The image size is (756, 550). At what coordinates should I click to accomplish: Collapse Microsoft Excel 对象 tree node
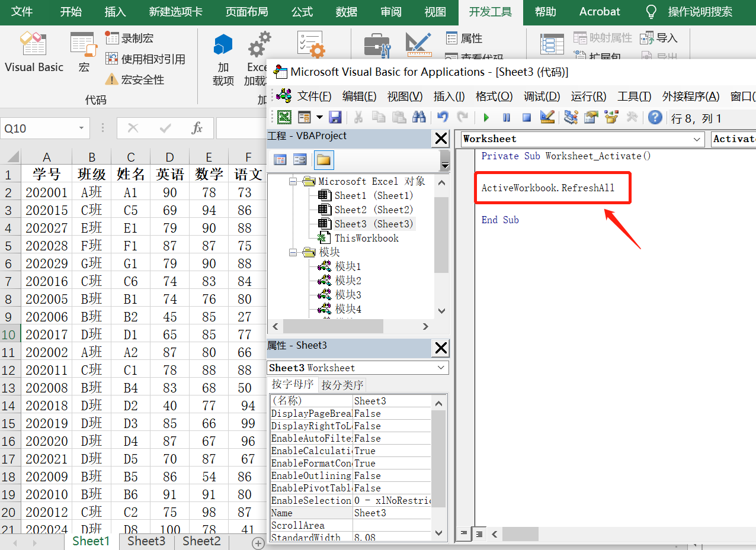[293, 181]
